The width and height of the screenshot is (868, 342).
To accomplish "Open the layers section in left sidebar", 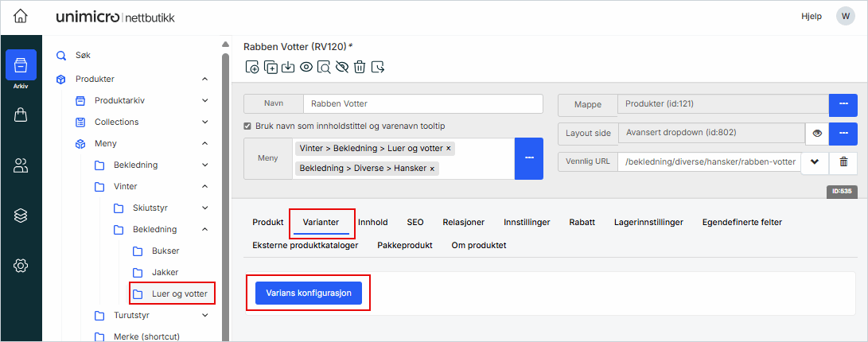I will coord(21,215).
